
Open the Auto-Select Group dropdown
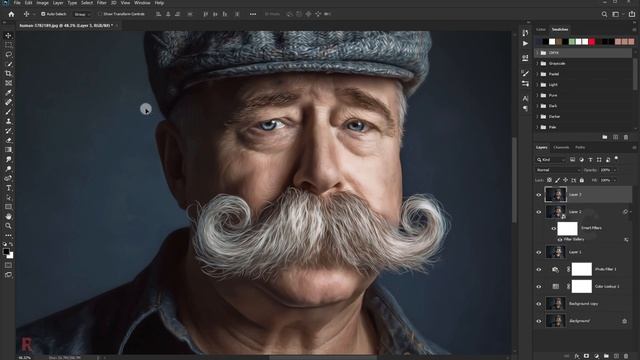click(x=82, y=14)
